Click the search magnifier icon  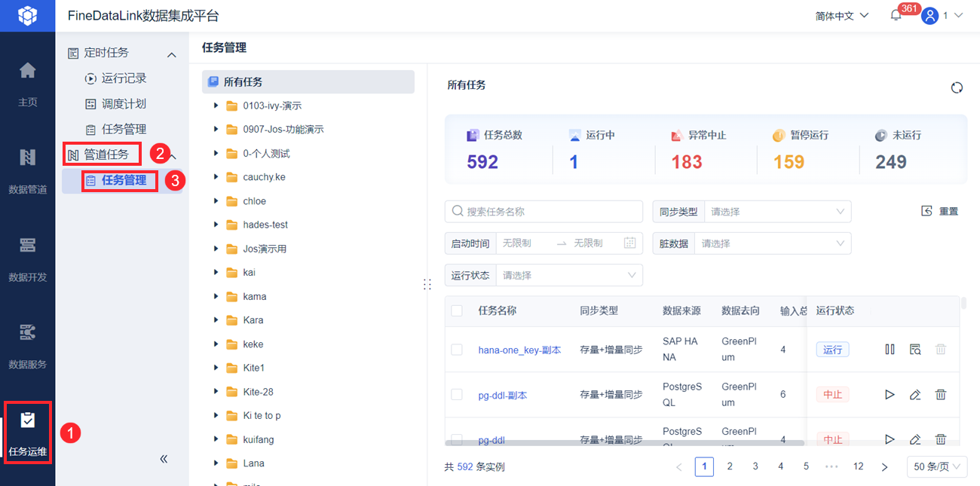(457, 211)
